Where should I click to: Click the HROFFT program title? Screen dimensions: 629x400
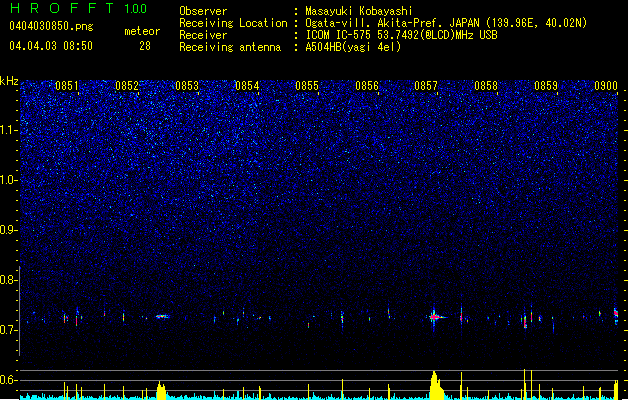(x=62, y=8)
